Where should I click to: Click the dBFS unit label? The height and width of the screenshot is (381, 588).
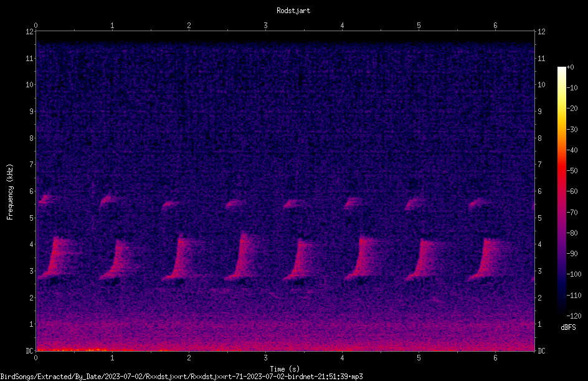(568, 327)
